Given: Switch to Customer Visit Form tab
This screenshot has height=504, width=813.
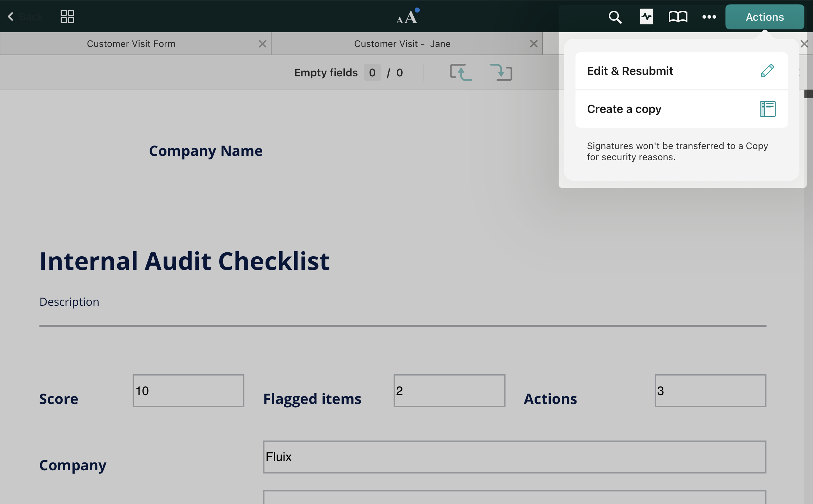Looking at the screenshot, I should coord(131,44).
